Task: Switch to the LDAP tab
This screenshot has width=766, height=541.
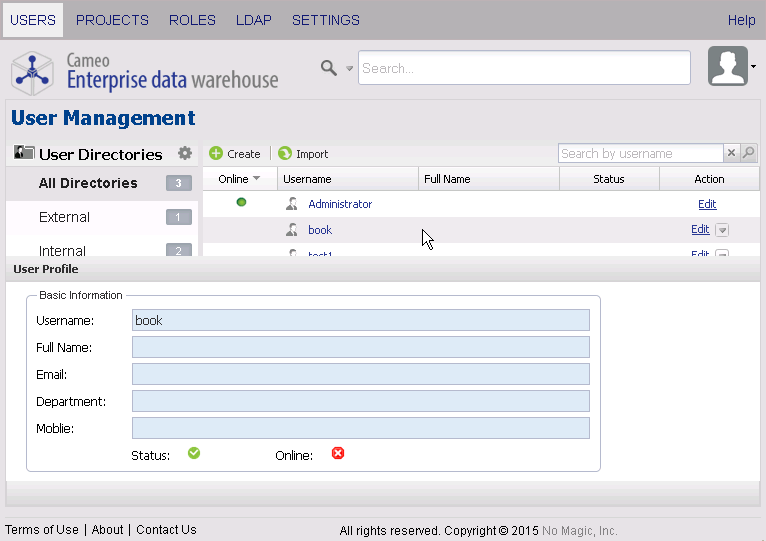Action: click(x=253, y=20)
